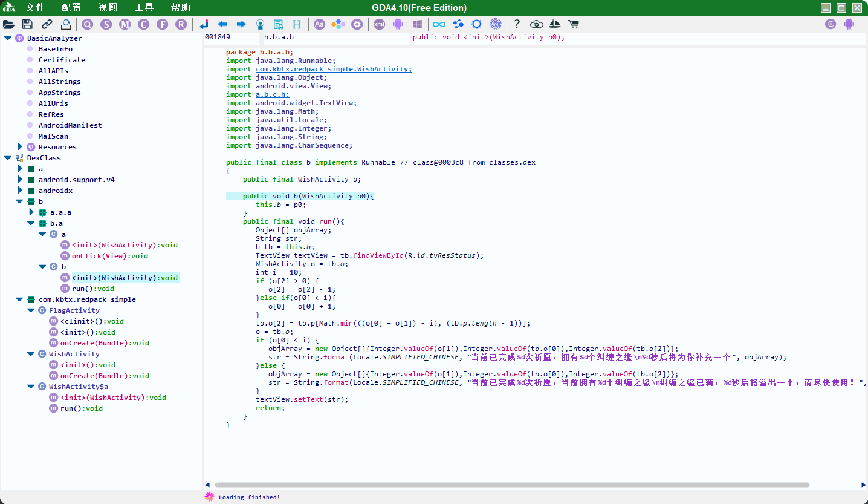
Task: Open settings with the purple gear icon
Action: click(x=357, y=24)
